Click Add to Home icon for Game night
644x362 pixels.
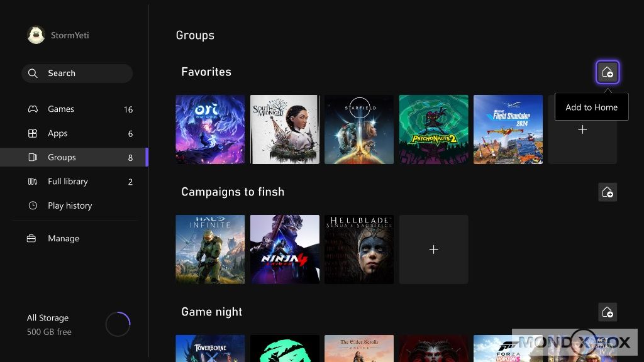[x=608, y=312]
